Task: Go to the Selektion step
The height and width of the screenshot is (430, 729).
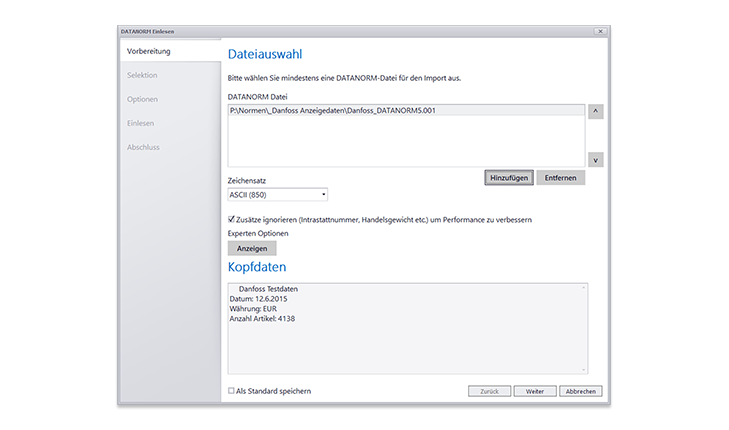Action: coord(142,75)
